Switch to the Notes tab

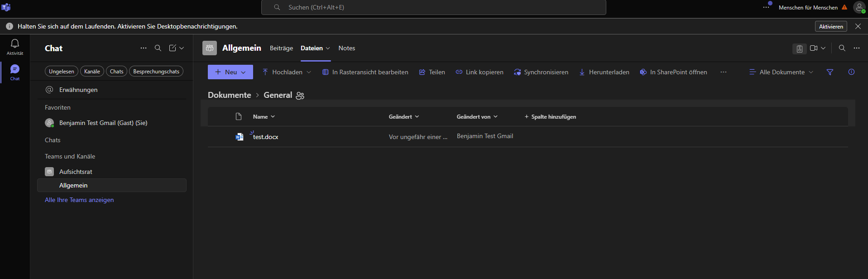pyautogui.click(x=346, y=48)
